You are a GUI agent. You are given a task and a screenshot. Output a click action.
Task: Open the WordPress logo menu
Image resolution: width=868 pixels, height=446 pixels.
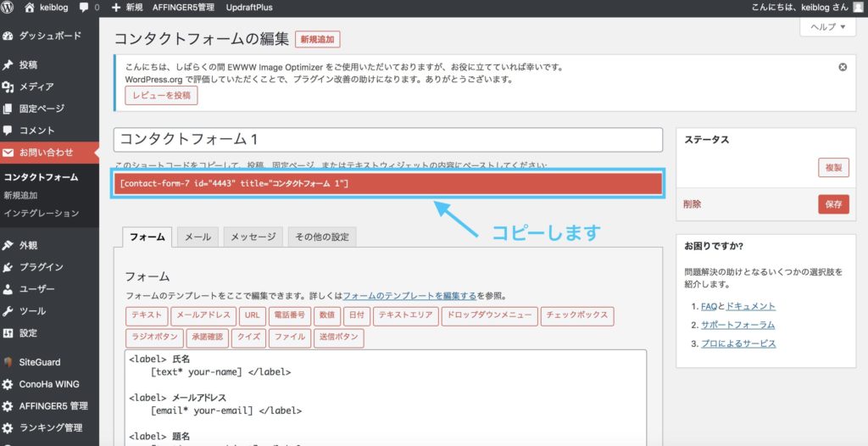tap(8, 8)
